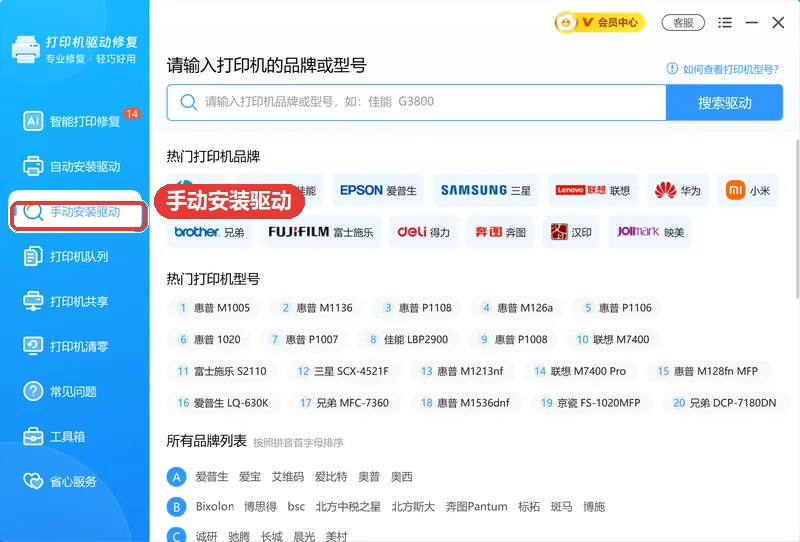The height and width of the screenshot is (542, 800).
Task: Choose model 惠普 M126a
Action: click(517, 308)
